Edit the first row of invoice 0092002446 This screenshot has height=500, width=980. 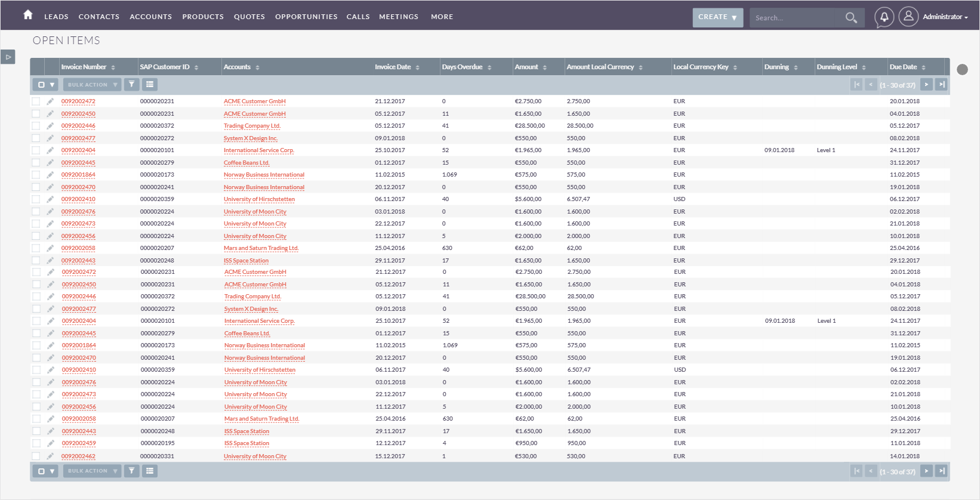click(50, 126)
